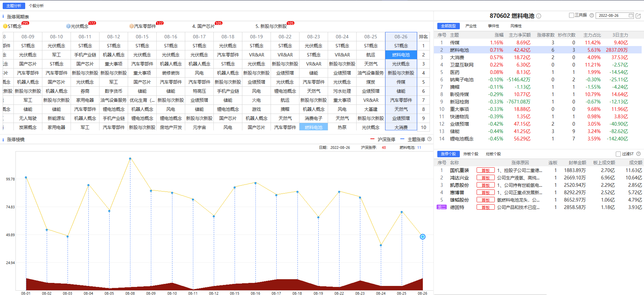This screenshot has width=644, height=295.
Task: Open stock 雄韬股份 in limit-up list
Action: [x=459, y=200]
